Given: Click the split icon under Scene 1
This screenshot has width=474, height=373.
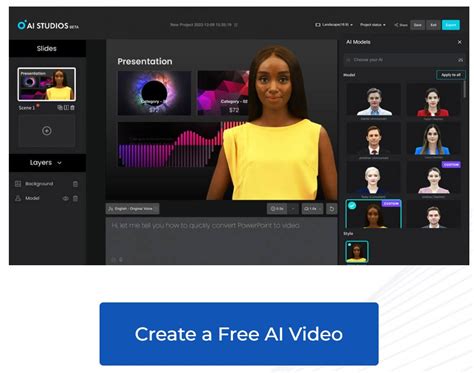Looking at the screenshot, I should click(x=66, y=107).
